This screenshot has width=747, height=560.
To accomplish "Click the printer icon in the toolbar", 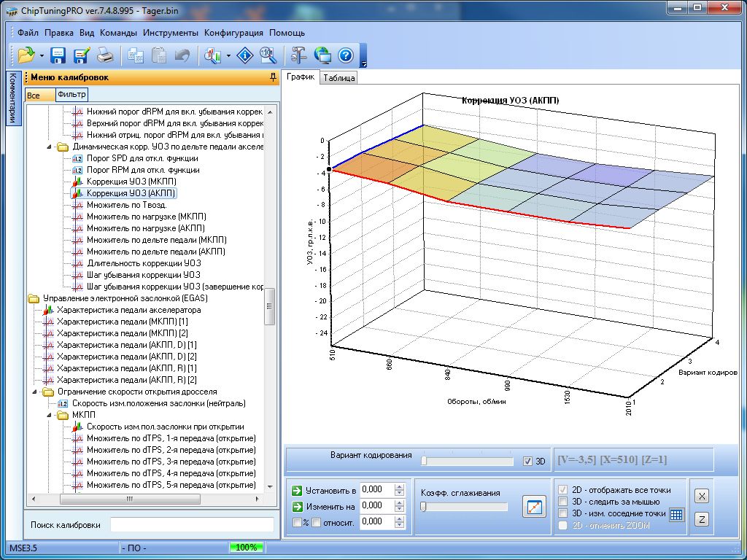I will (105, 55).
